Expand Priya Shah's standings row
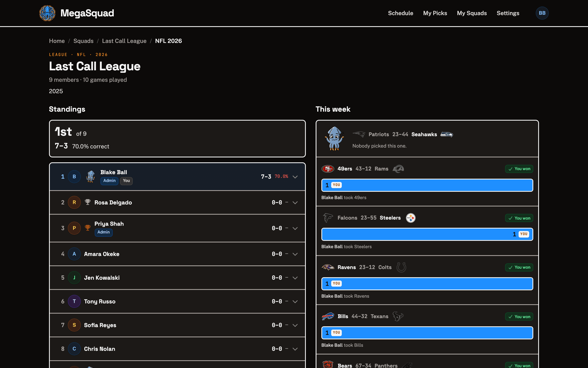The width and height of the screenshot is (588, 368). click(x=295, y=228)
